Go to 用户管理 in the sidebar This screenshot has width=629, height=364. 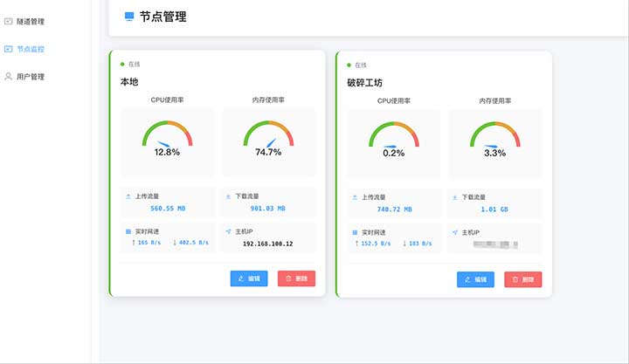[x=24, y=77]
